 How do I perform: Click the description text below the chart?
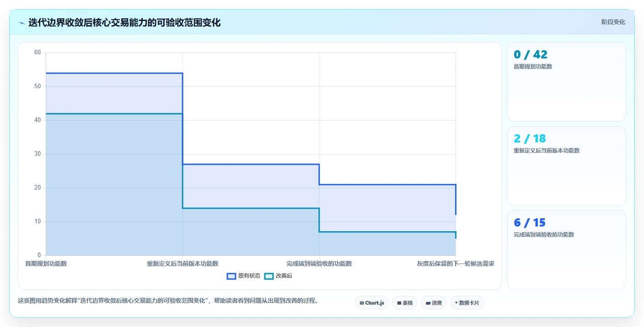pos(168,301)
